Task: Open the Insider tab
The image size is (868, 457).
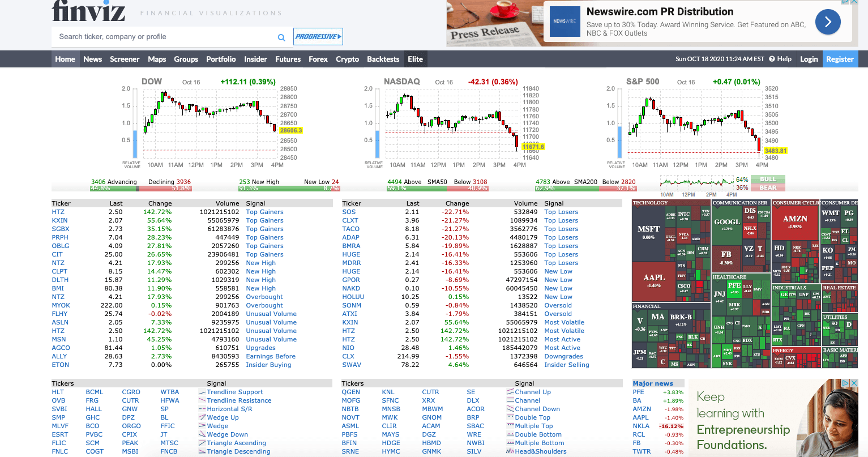Action: (x=255, y=59)
